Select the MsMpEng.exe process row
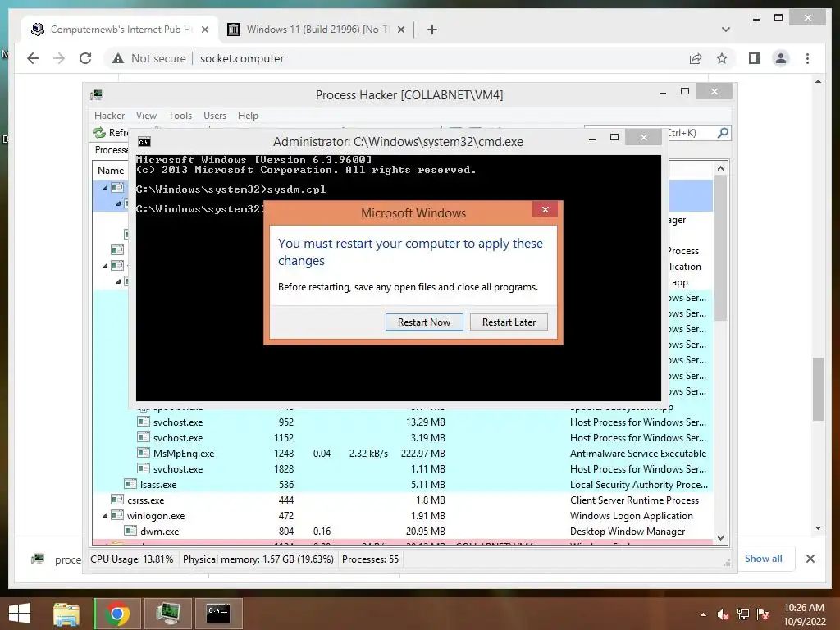Image resolution: width=840 pixels, height=630 pixels. pyautogui.click(x=402, y=453)
